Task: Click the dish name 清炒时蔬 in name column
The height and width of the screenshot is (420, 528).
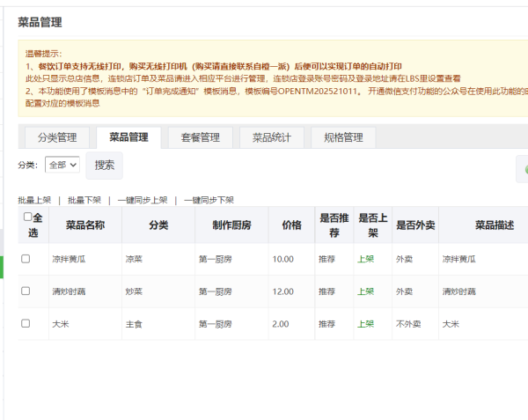Action: (x=69, y=291)
